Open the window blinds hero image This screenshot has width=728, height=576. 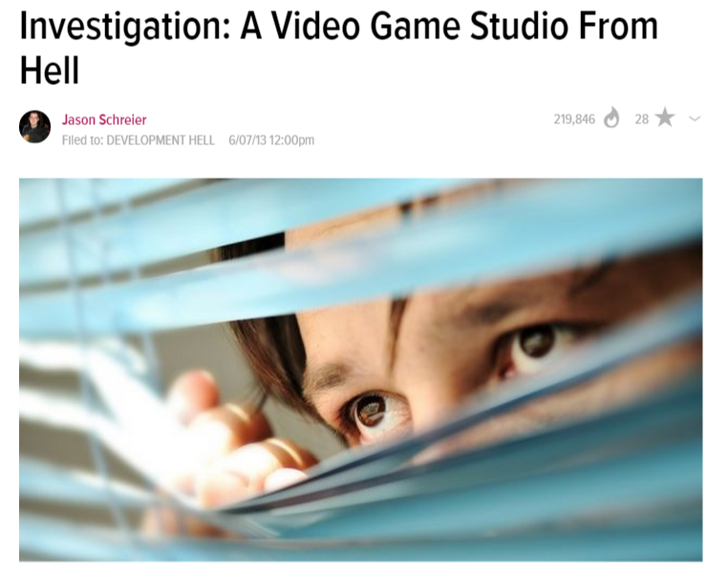click(361, 370)
